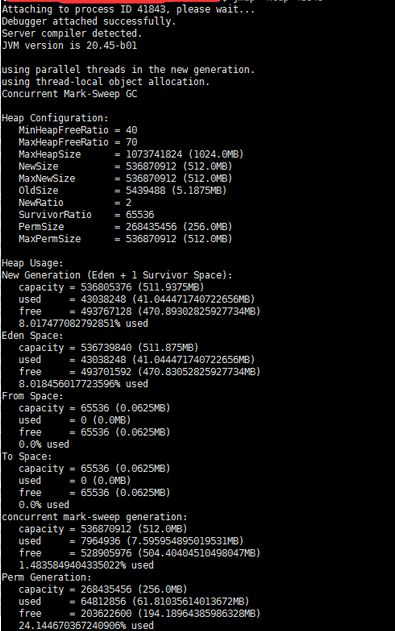
Task: Click the Concurrent Mark-Sweep GC line
Action: (69, 94)
